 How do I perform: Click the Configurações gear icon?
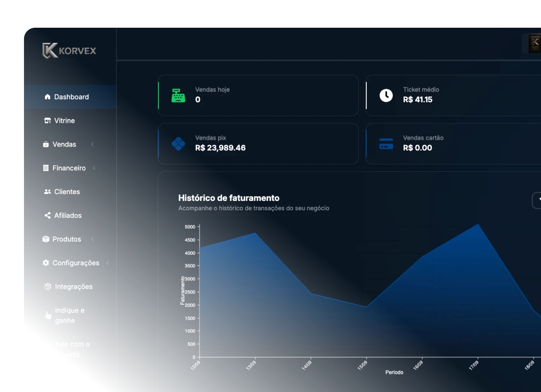46,263
